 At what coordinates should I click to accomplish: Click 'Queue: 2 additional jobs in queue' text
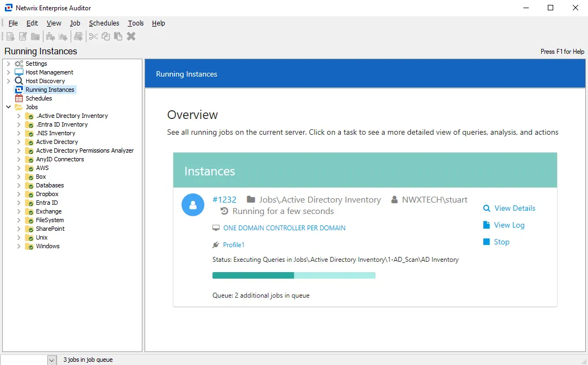tap(261, 295)
